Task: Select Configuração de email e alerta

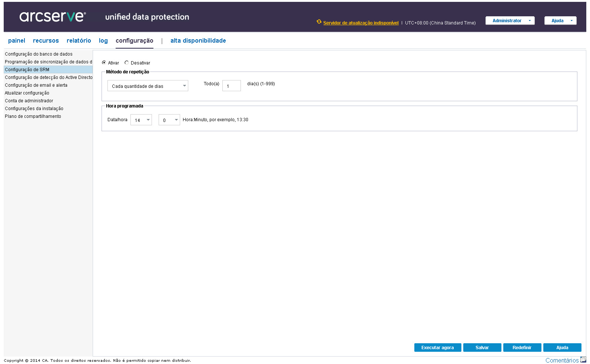Action: pyautogui.click(x=36, y=85)
